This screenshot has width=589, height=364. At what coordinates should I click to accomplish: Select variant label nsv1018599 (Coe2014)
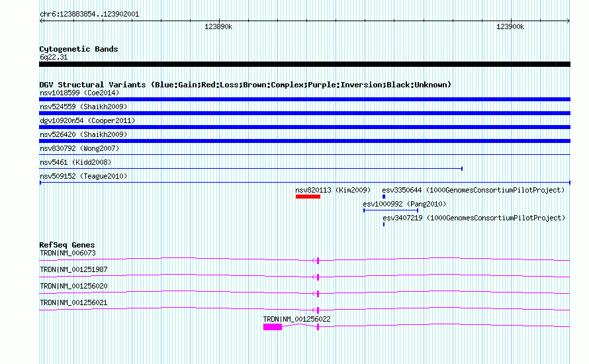[x=79, y=93]
